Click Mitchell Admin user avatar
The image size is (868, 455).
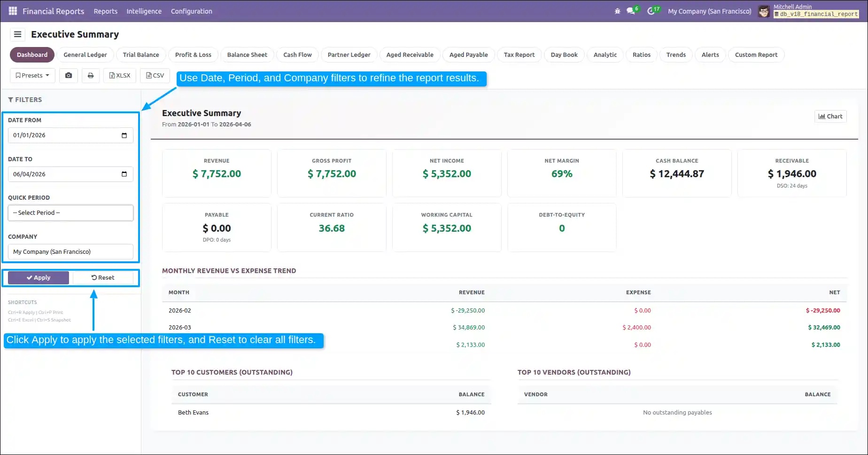pos(764,11)
